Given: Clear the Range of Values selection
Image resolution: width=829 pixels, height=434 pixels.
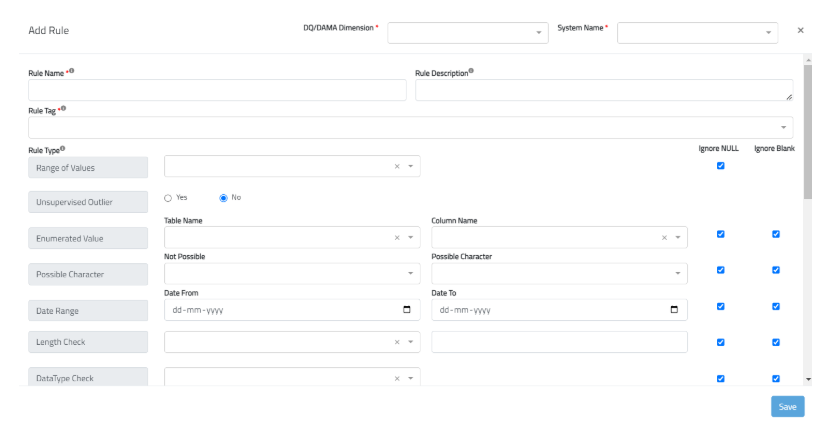Looking at the screenshot, I should [397, 167].
